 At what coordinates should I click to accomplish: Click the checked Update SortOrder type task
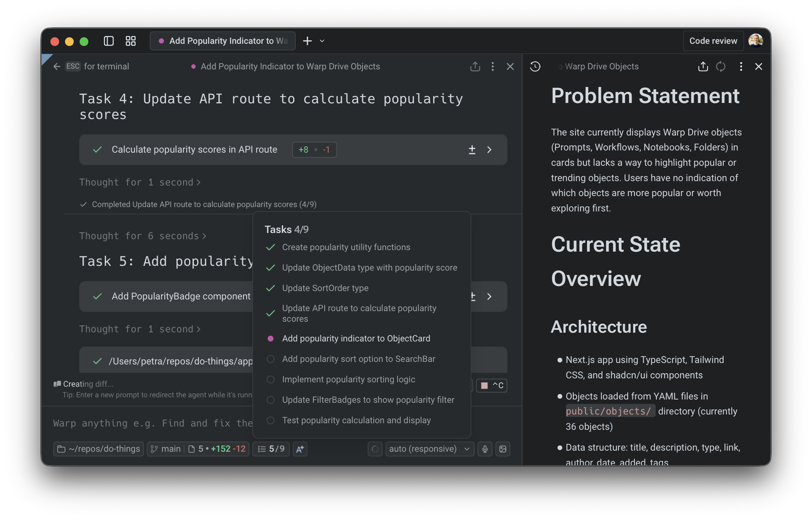click(325, 288)
